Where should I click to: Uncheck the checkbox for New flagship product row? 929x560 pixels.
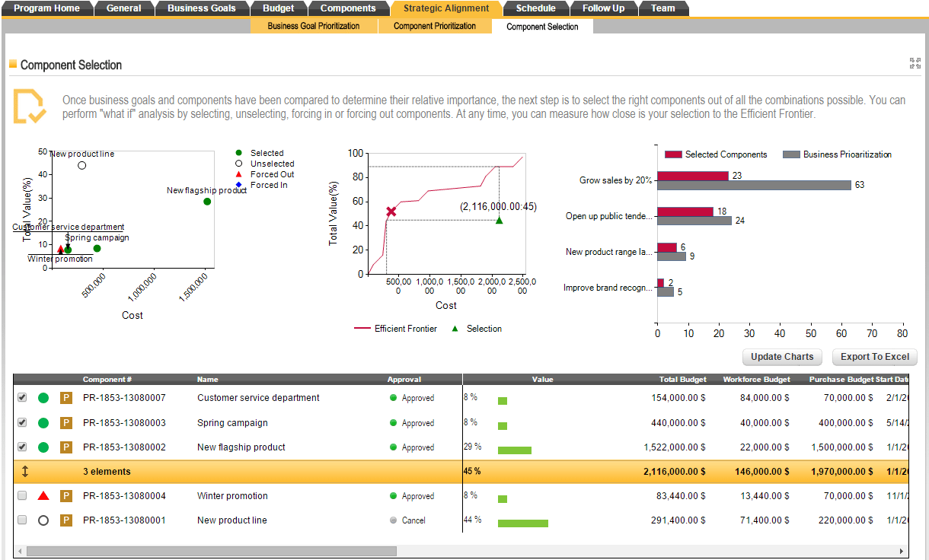pos(22,447)
